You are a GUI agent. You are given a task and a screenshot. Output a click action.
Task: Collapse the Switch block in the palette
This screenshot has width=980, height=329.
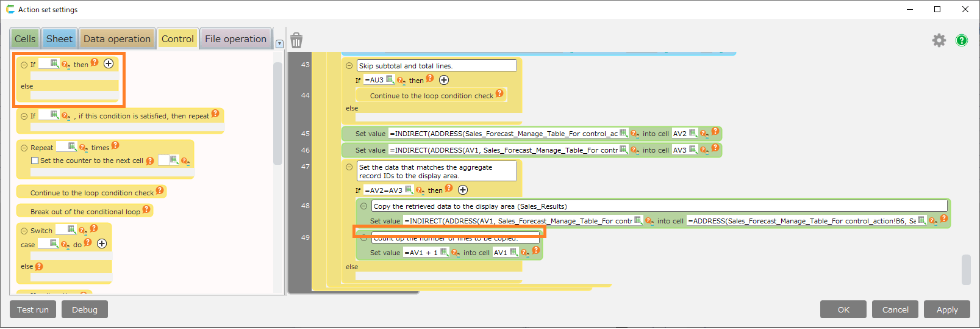coord(24,231)
